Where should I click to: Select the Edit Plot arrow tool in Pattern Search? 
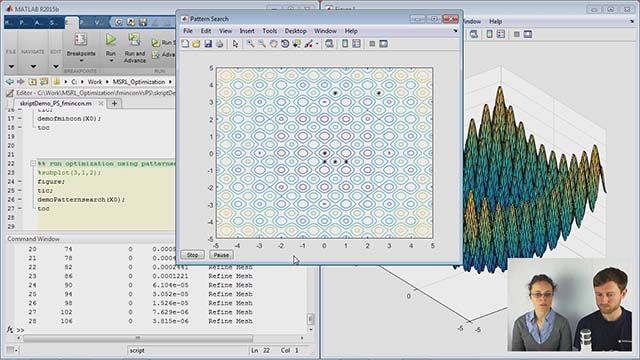(235, 44)
